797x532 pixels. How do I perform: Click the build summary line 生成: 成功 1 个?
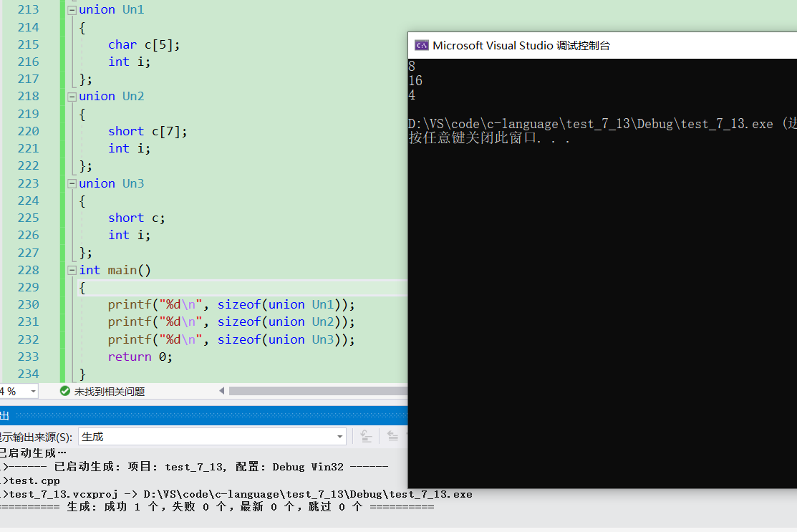point(217,507)
